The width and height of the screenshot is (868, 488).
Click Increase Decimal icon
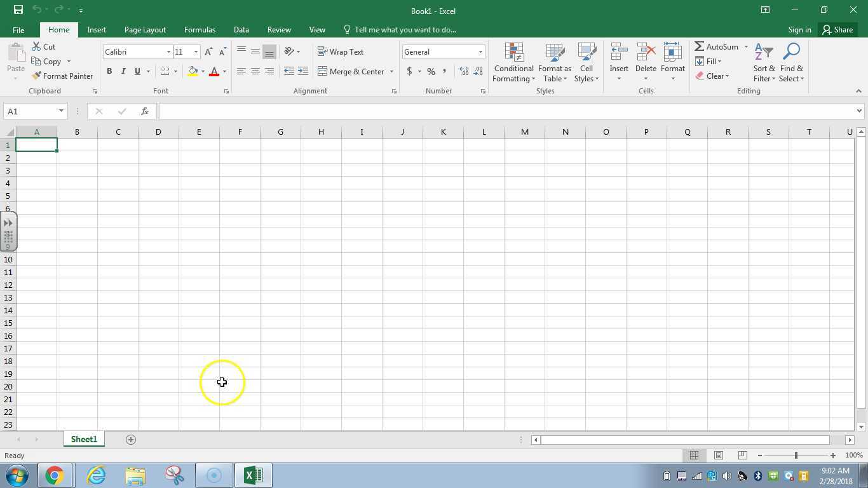pos(464,72)
